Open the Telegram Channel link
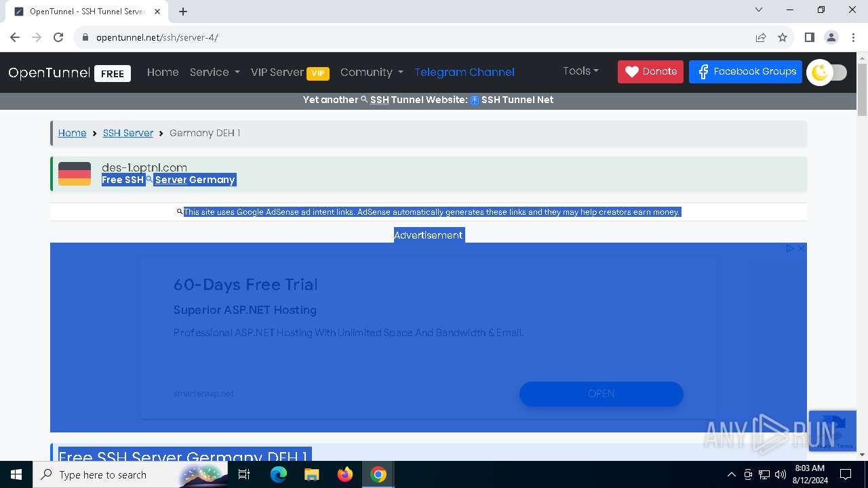The height and width of the screenshot is (488, 868). coord(465,72)
